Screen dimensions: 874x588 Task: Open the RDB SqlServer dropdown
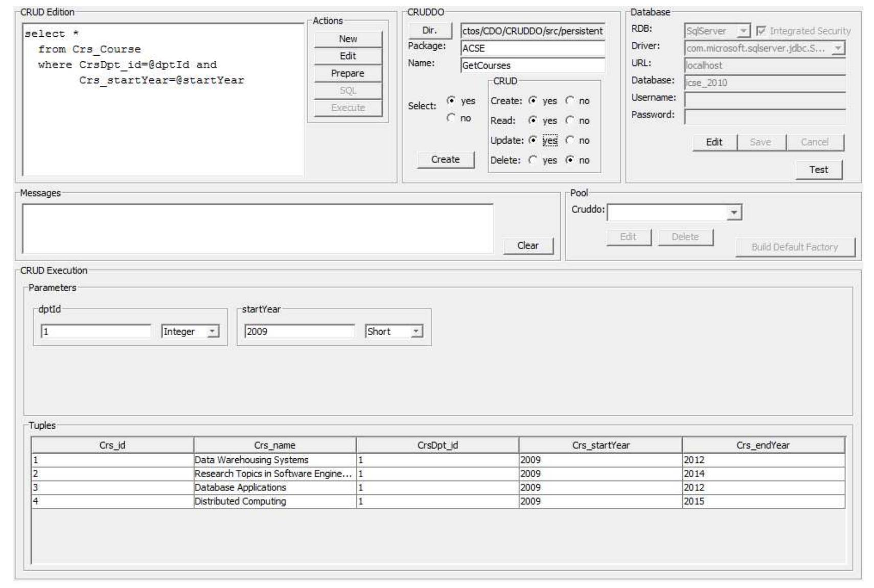[743, 31]
